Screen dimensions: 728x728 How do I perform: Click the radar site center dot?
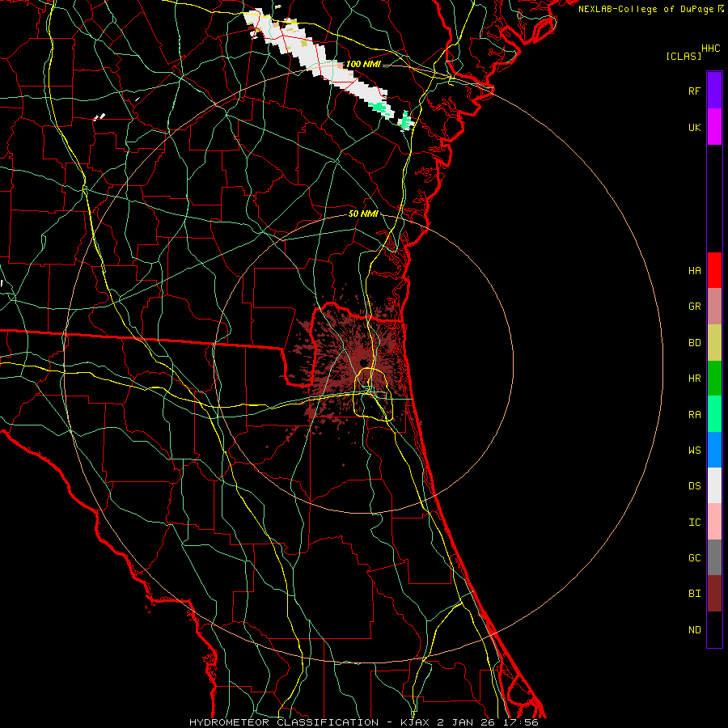click(363, 363)
